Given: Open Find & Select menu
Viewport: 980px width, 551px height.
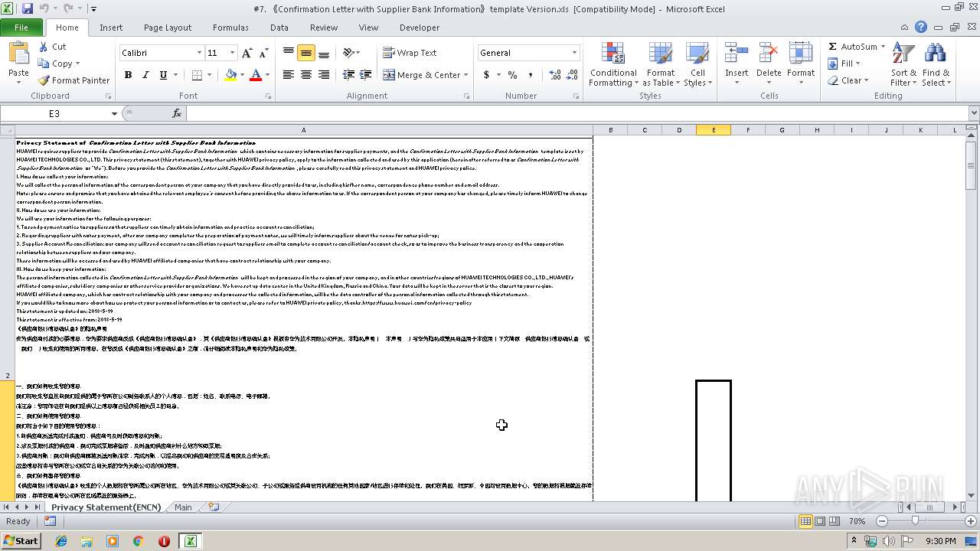Looking at the screenshot, I should coord(936,64).
